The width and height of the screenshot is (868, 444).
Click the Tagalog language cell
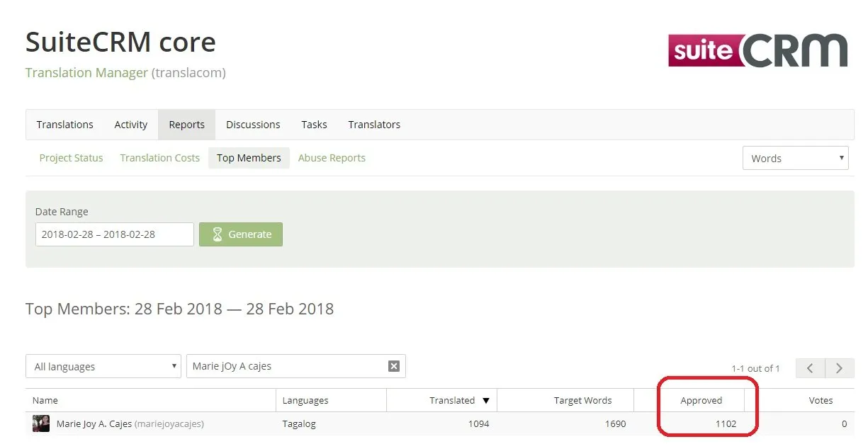299,423
